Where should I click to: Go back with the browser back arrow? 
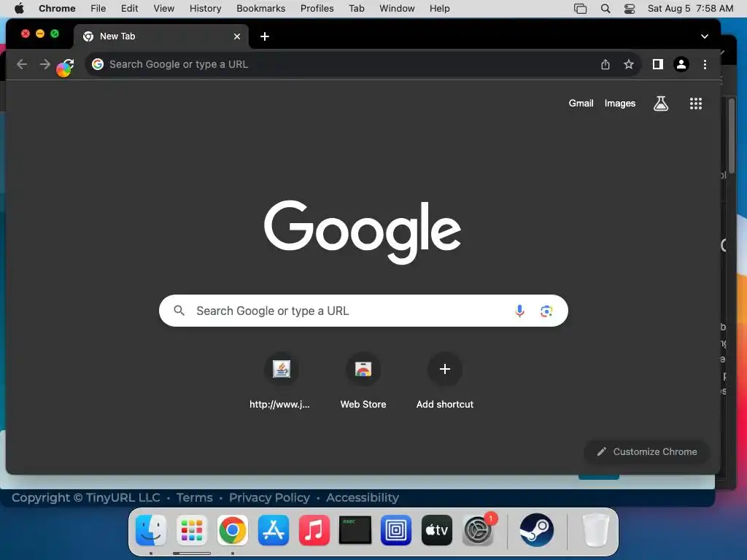pos(21,64)
